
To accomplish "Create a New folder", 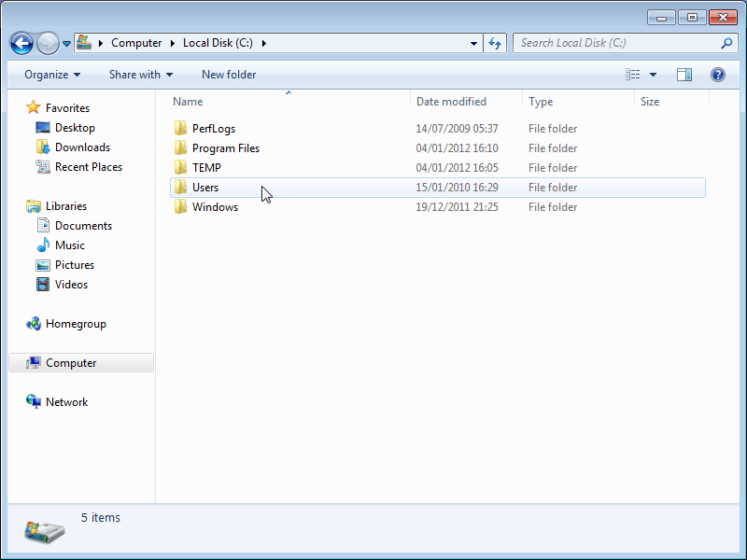I will (x=229, y=75).
